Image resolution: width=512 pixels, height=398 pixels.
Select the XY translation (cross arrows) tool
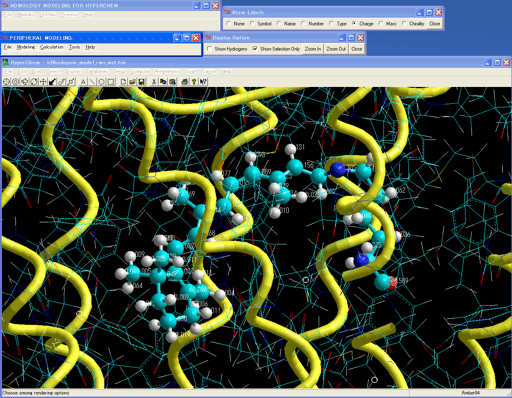click(43, 82)
